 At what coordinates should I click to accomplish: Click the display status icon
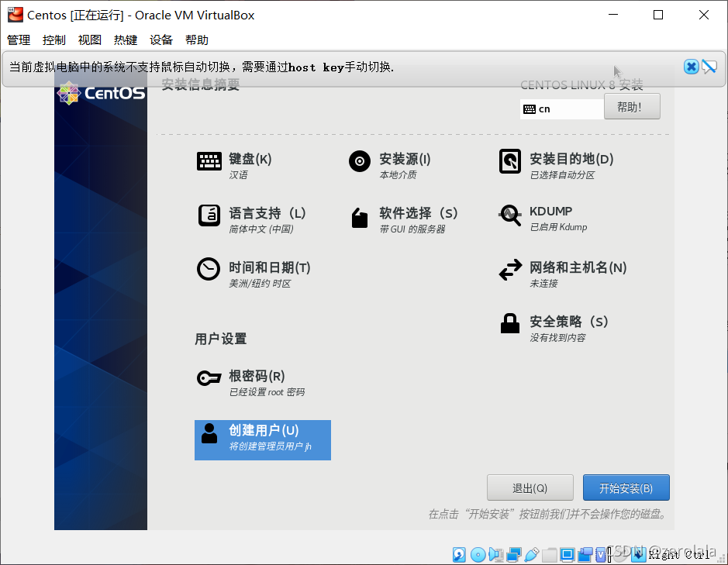568,555
